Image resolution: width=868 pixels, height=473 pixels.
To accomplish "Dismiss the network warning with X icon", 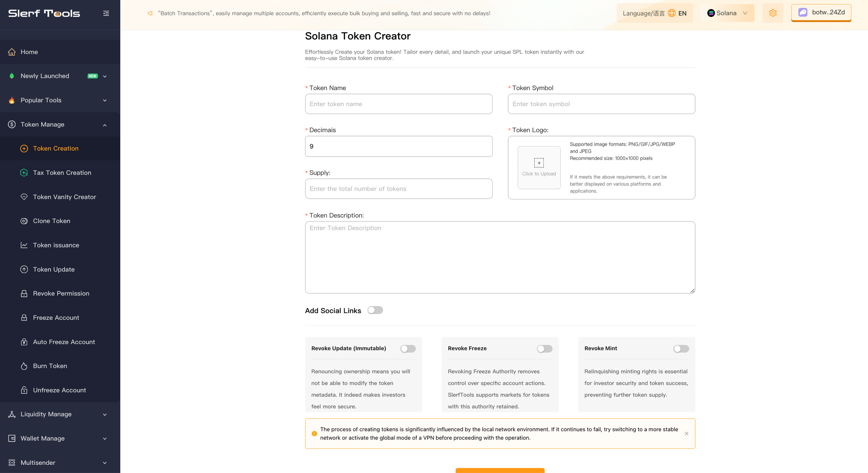I will (686, 434).
